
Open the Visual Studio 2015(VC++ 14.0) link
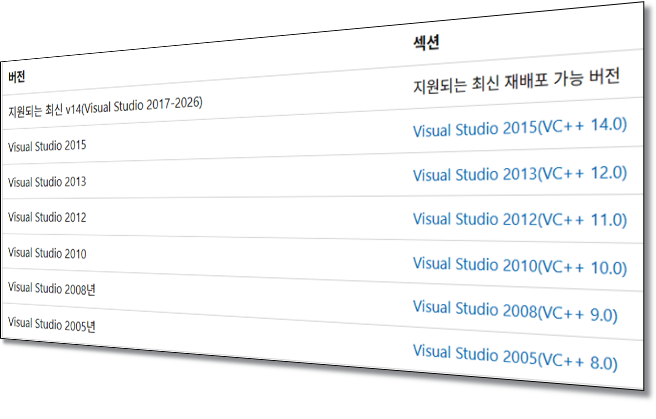[520, 127]
